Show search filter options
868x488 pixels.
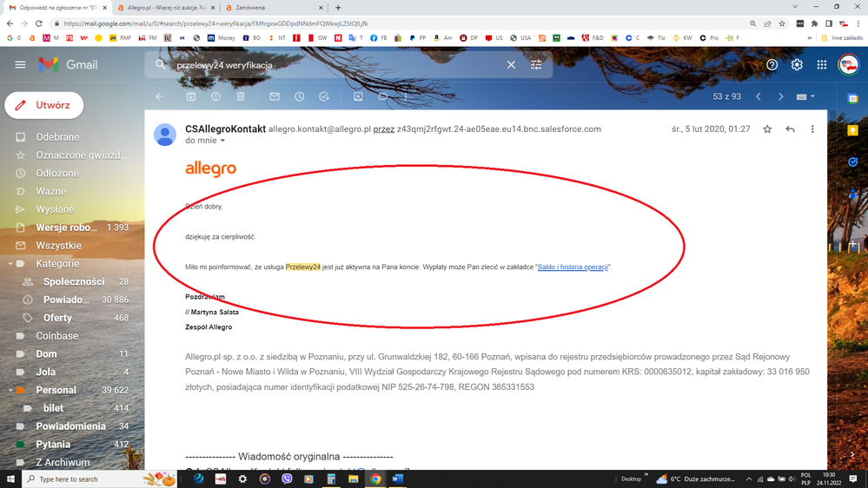[536, 65]
